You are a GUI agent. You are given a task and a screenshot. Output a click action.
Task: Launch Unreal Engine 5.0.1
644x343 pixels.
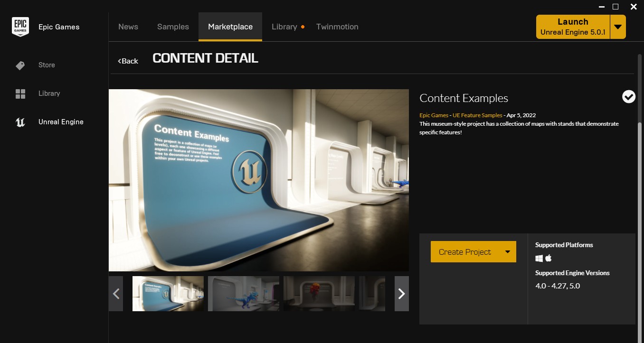573,27
